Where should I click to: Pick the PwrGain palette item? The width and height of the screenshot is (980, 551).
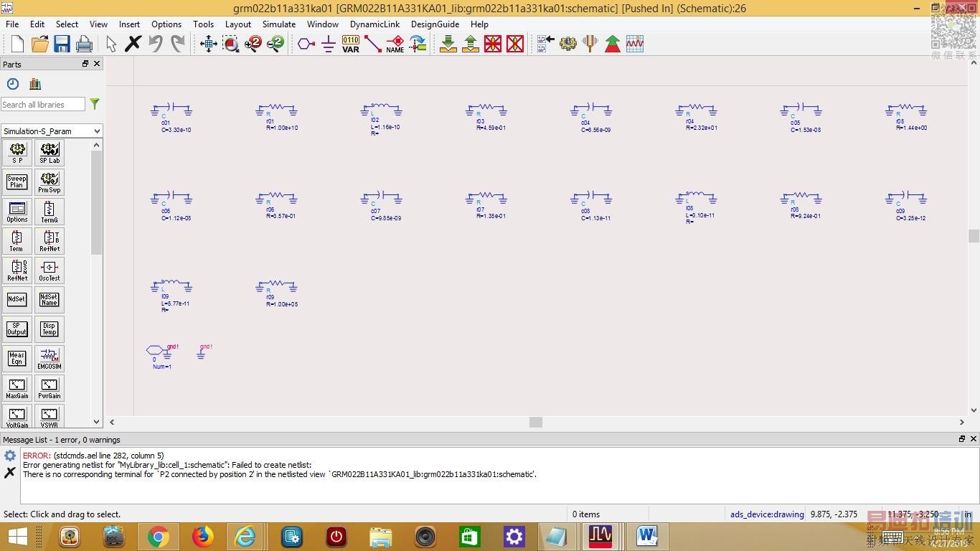point(50,388)
